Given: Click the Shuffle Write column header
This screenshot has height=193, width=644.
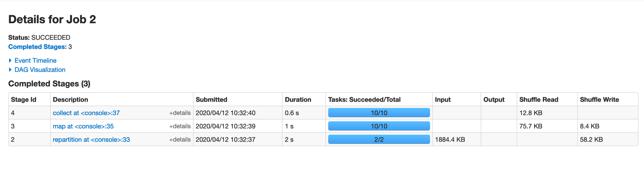Looking at the screenshot, I should point(599,100).
